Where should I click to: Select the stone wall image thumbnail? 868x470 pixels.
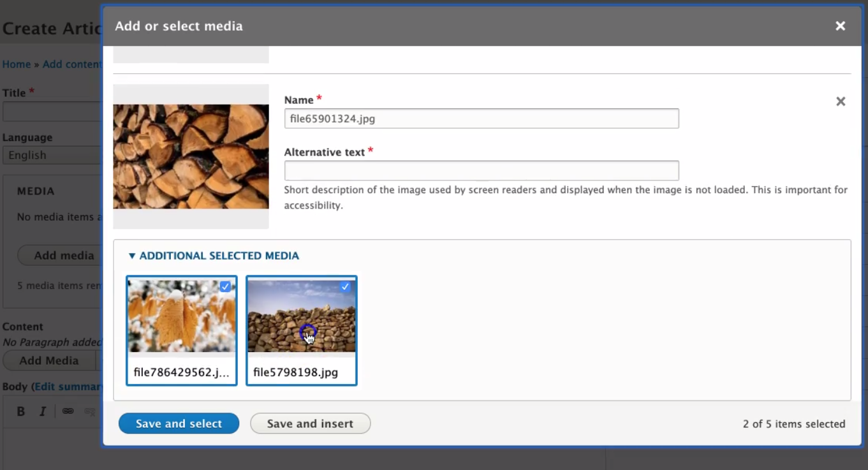[302, 316]
